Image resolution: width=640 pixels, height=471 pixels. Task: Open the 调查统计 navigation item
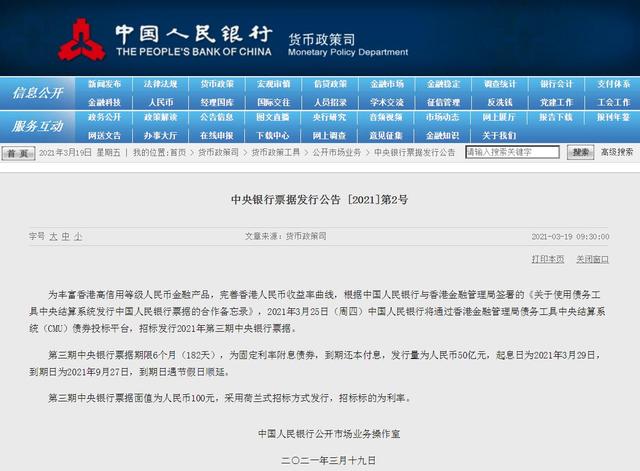pos(500,84)
